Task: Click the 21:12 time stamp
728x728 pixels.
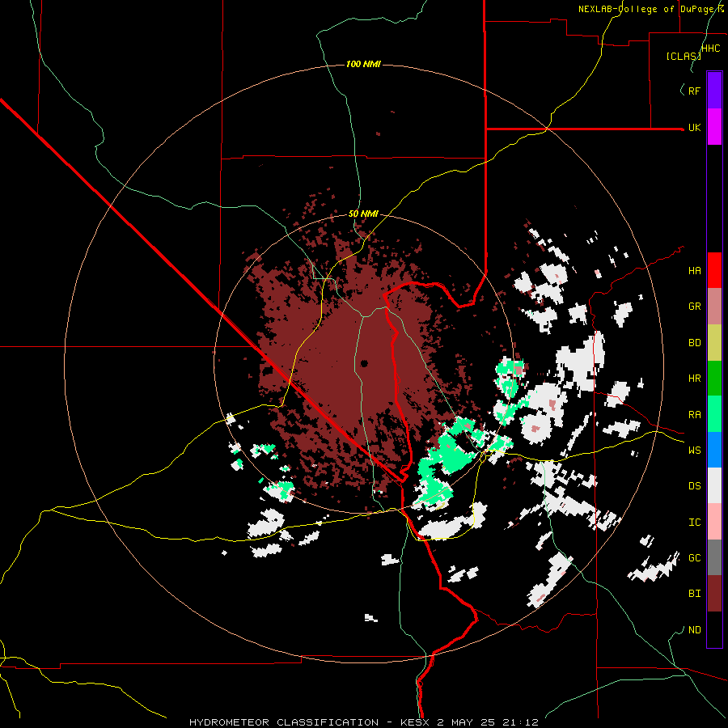Action: click(523, 722)
